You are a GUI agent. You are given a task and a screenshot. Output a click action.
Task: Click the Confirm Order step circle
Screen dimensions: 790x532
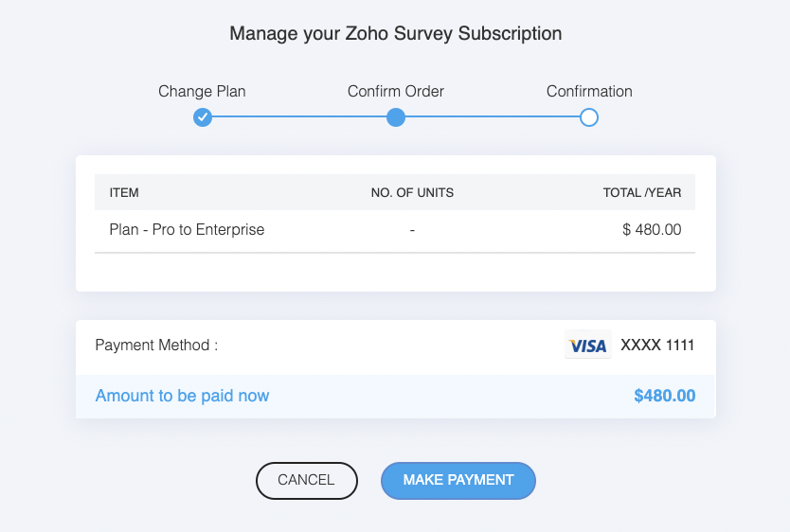tap(396, 117)
